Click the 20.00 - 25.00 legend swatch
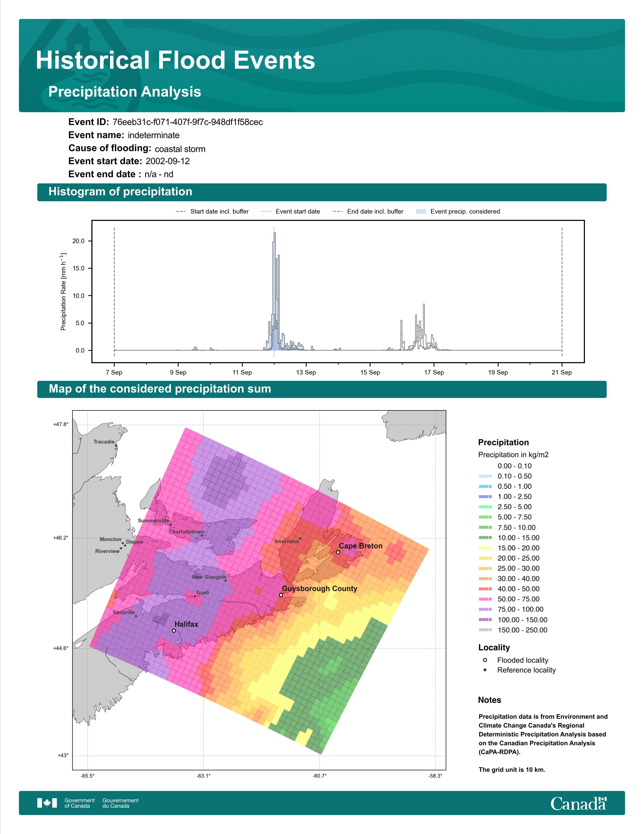The width and height of the screenshot is (644, 834). 485,558
